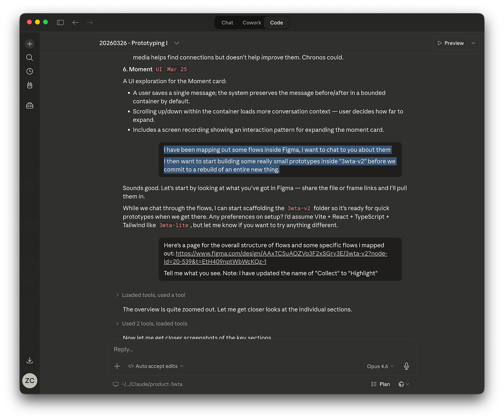The image size is (504, 420).
Task: Open search from the sidebar magnifier
Action: pos(30,57)
